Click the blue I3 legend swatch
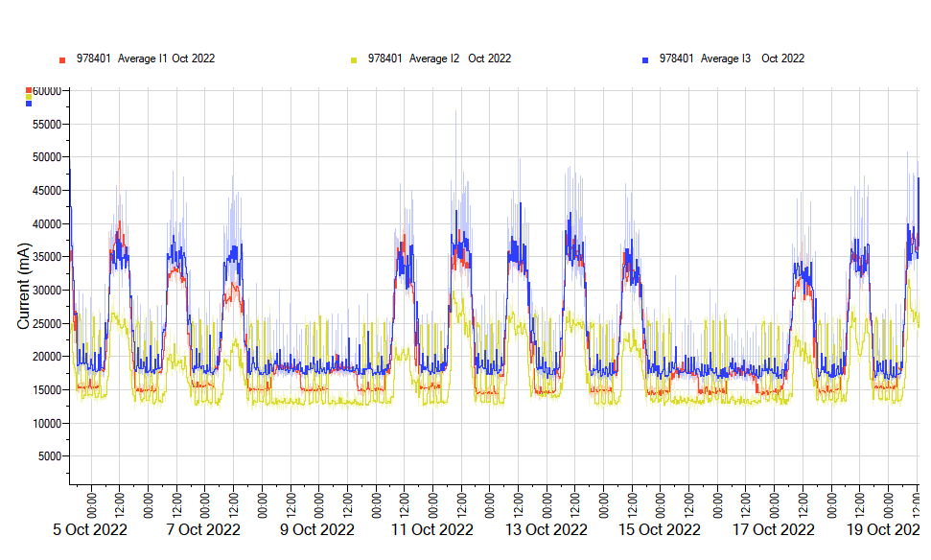This screenshot has width=931, height=560. click(x=645, y=60)
